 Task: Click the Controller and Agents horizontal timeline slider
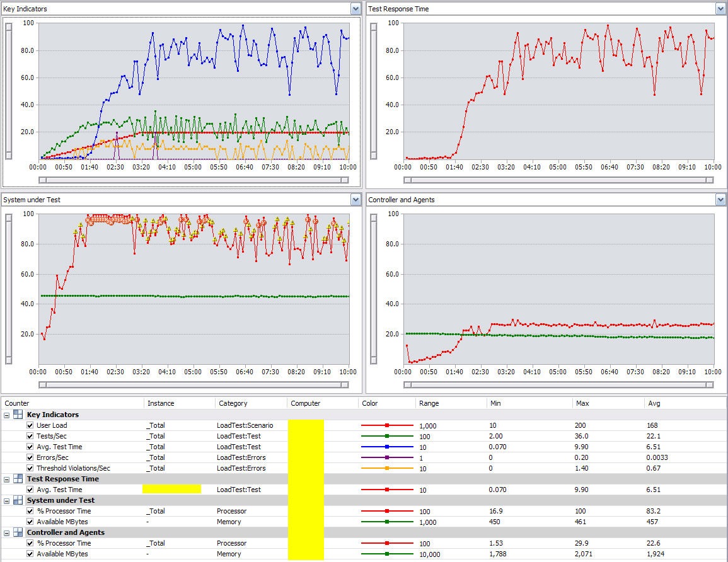pos(558,385)
